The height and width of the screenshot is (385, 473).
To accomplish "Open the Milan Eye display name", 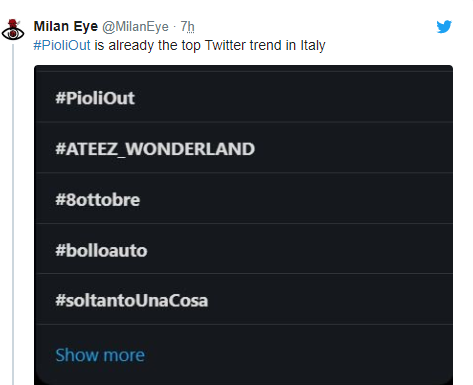I will pyautogui.click(x=66, y=26).
